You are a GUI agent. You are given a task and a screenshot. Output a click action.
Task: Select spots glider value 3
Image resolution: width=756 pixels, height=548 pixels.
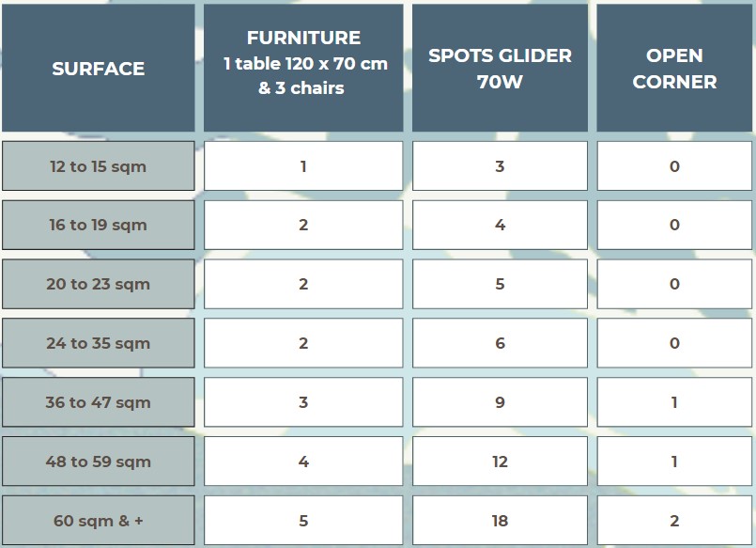[x=500, y=166]
